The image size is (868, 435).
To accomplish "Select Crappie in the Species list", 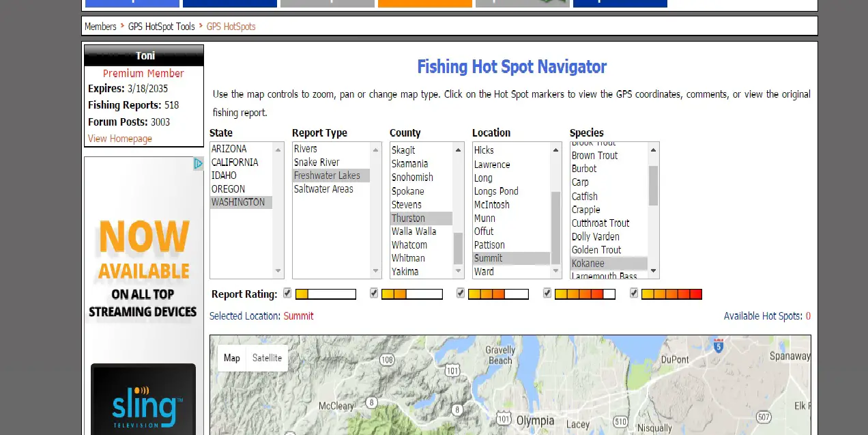I will 585,210.
